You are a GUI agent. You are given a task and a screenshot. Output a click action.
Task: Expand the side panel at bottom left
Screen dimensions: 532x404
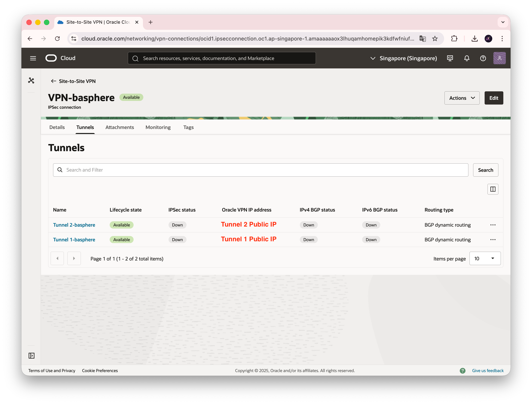(x=32, y=355)
